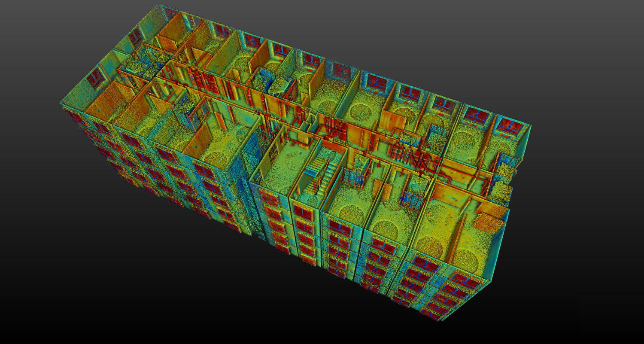Click empty dark background in the lower-left viewport
Screen dimensions: 644x344
86,279
